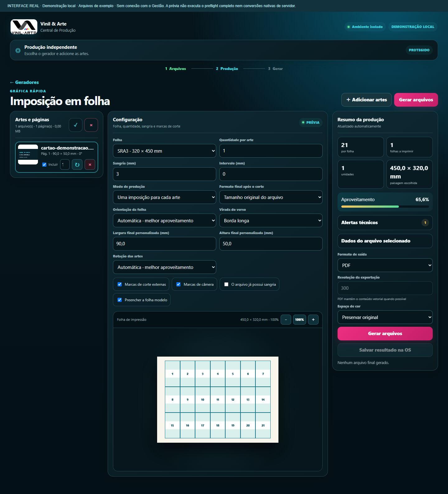Open Orientação da folha dropdown
Viewport: 448px width, 494px height.
point(165,220)
